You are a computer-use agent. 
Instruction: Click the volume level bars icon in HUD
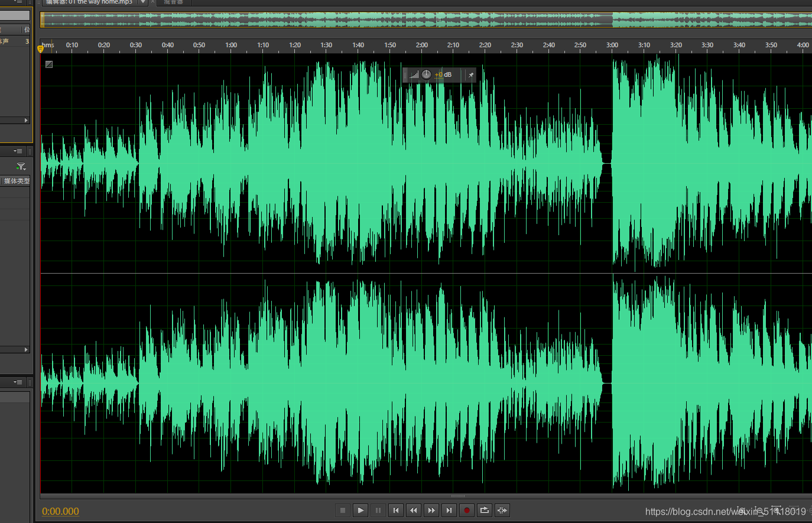click(414, 75)
